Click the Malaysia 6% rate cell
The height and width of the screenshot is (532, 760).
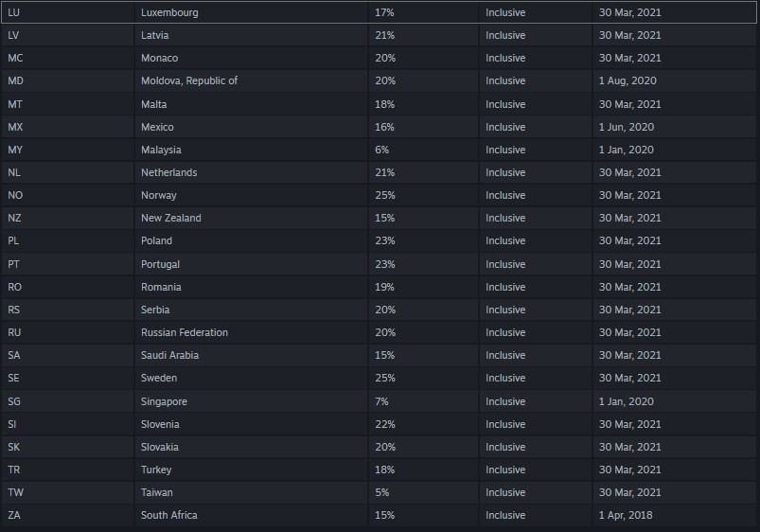coord(424,150)
